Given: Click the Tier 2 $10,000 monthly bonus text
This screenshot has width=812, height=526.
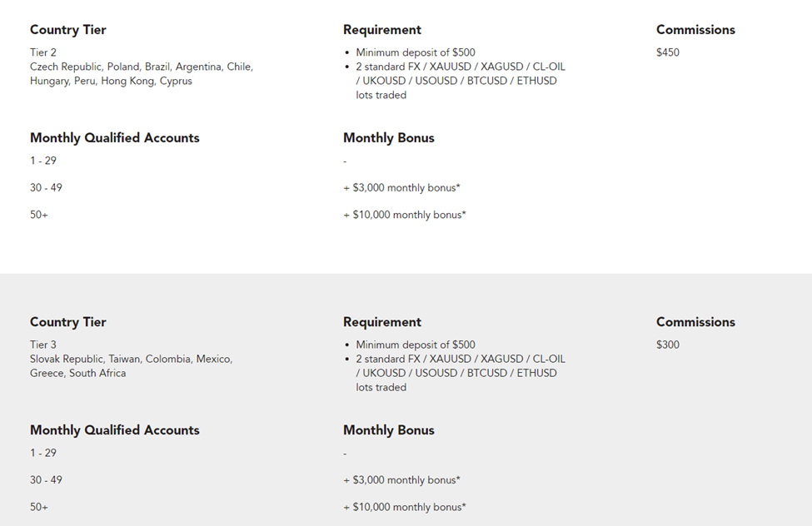Looking at the screenshot, I should [405, 215].
